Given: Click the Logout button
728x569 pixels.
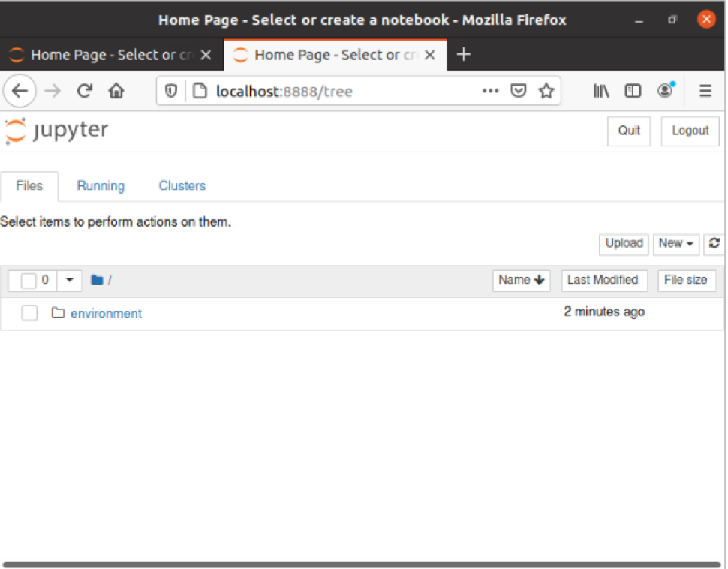Looking at the screenshot, I should point(690,131).
